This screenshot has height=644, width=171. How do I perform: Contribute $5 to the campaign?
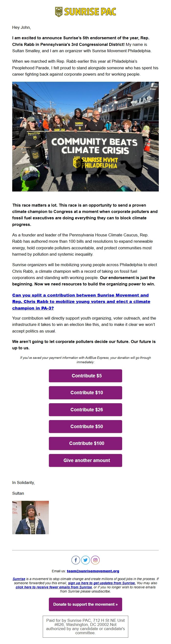85,375
